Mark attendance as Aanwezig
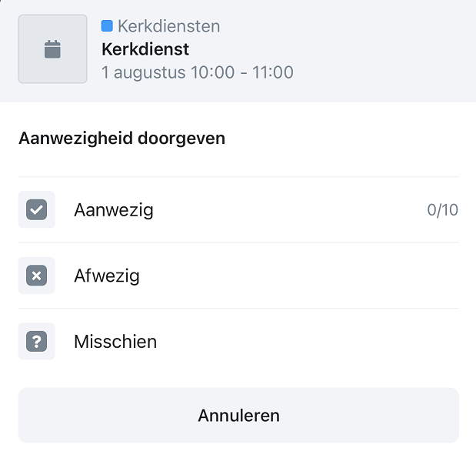Image resolution: width=476 pixels, height=458 pixels. pyautogui.click(x=113, y=209)
